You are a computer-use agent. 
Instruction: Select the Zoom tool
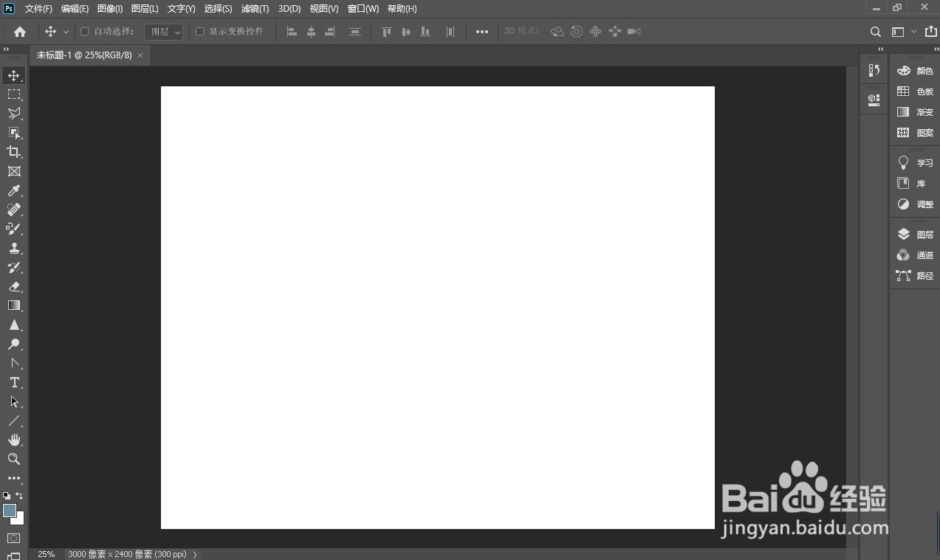(x=14, y=459)
